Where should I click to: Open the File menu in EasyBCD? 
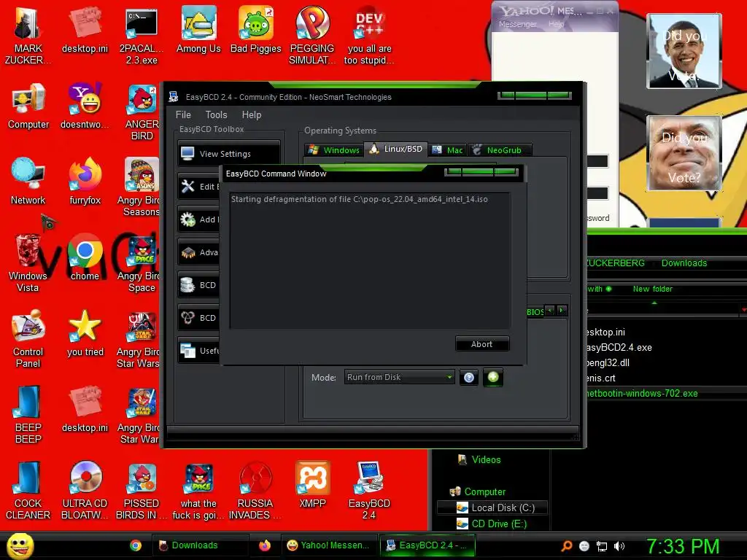[183, 114]
